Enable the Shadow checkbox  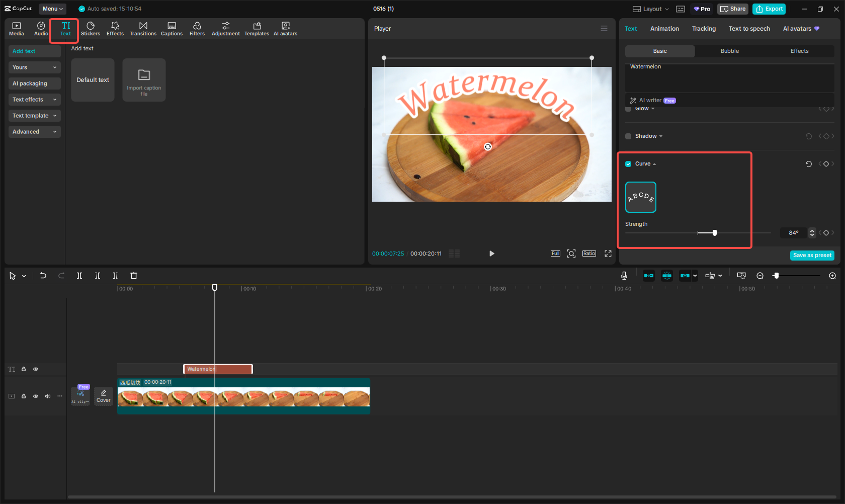click(628, 136)
